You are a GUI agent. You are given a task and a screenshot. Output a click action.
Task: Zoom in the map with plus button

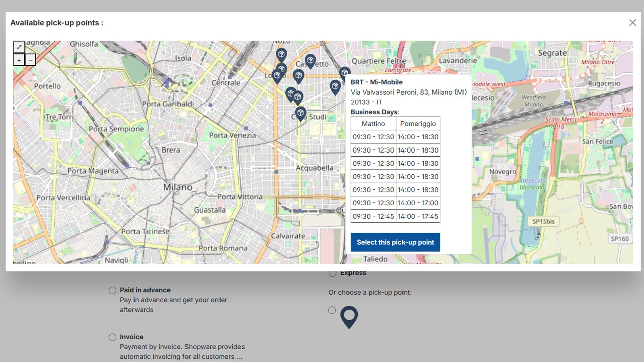tap(19, 60)
